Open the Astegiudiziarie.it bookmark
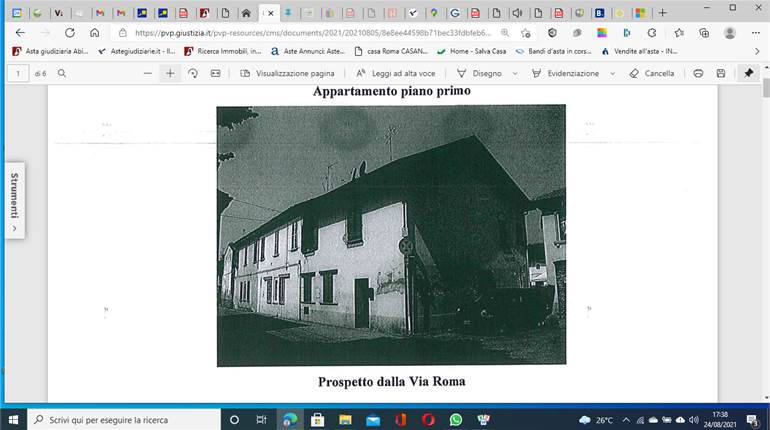Screen dimensions: 770x430 pos(137,51)
